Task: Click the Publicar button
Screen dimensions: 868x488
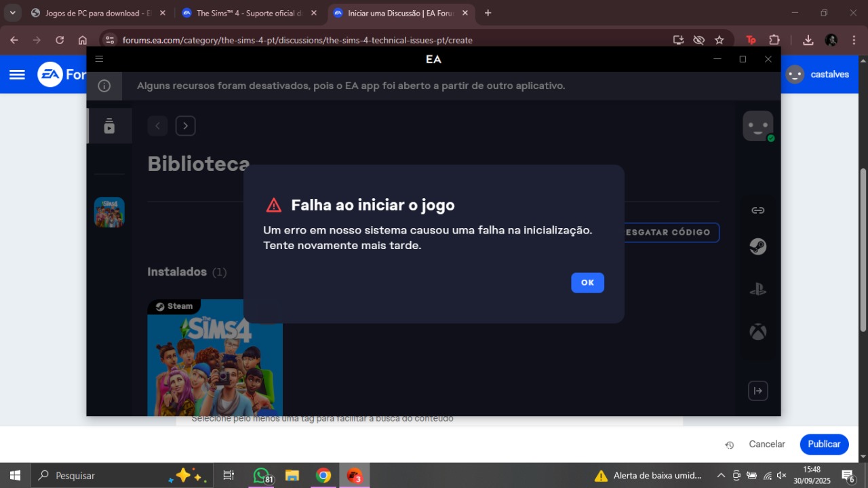Action: tap(824, 444)
